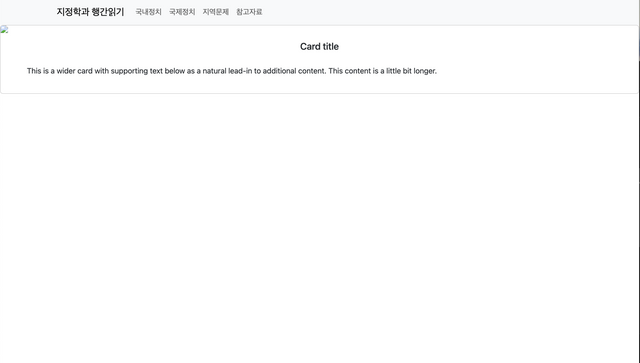Open the 지정학과 행간읽기 brand link
This screenshot has width=640, height=363.
pos(90,12)
